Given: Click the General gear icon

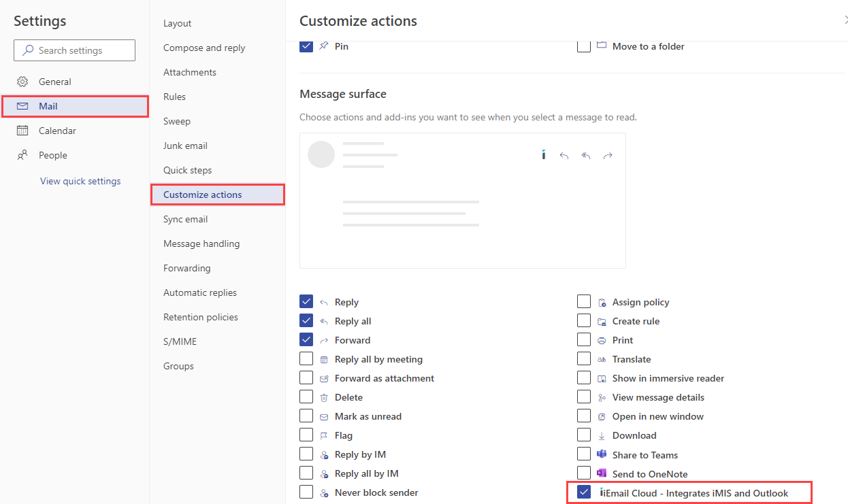Looking at the screenshot, I should click(x=22, y=82).
